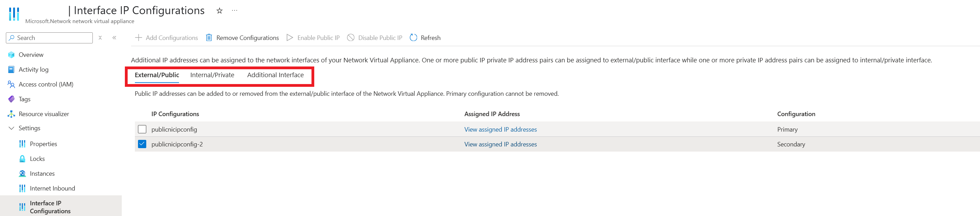The width and height of the screenshot is (980, 216).
Task: Switch to the Additional Interface tab
Action: click(x=275, y=75)
